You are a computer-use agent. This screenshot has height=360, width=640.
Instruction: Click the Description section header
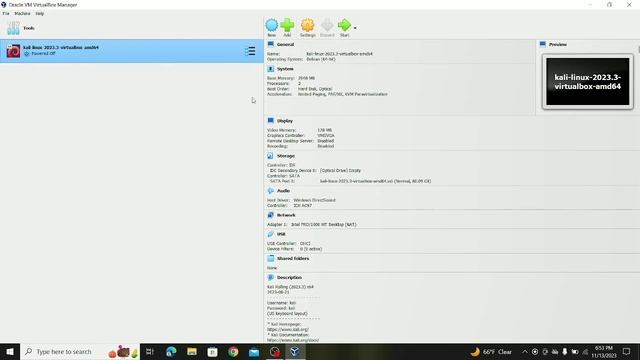(x=289, y=278)
